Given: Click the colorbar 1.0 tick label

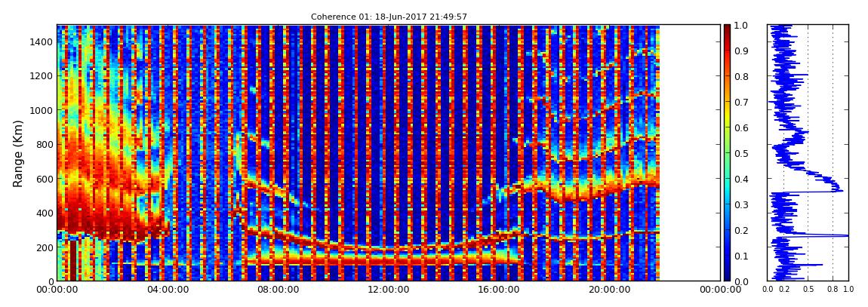Looking at the screenshot, I should coord(741,25).
